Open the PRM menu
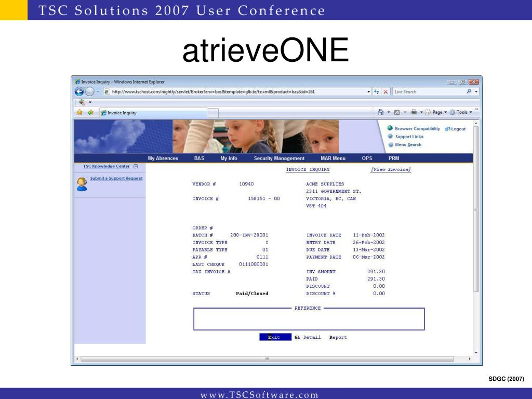The image size is (532, 399). [x=394, y=158]
